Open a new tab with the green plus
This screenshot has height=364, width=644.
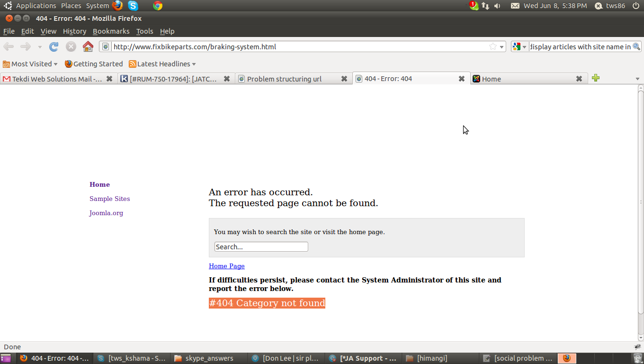[596, 78]
